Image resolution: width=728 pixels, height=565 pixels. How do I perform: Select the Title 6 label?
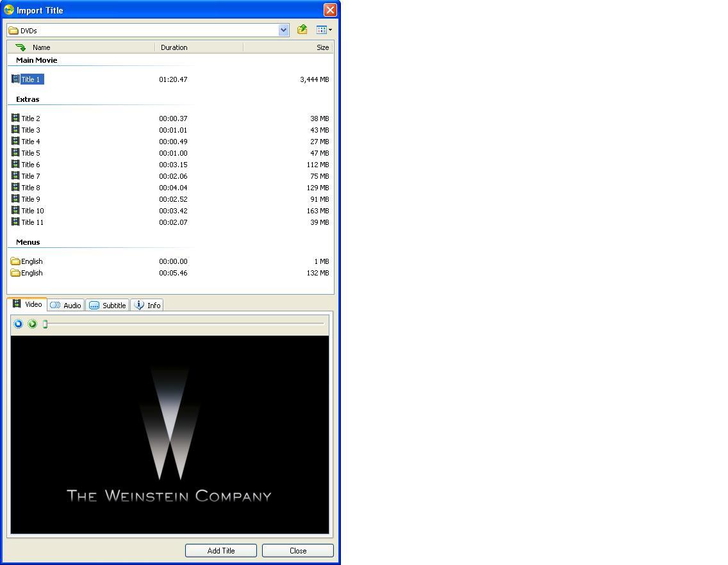(31, 165)
